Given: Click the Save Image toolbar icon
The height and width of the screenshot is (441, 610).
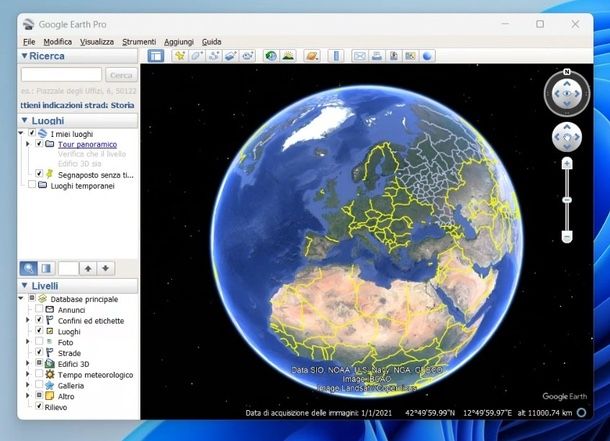Looking at the screenshot, I should coord(393,56).
